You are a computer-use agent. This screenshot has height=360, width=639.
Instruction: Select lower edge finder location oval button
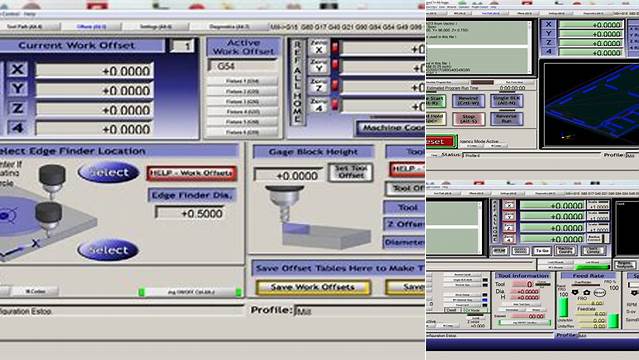(108, 250)
